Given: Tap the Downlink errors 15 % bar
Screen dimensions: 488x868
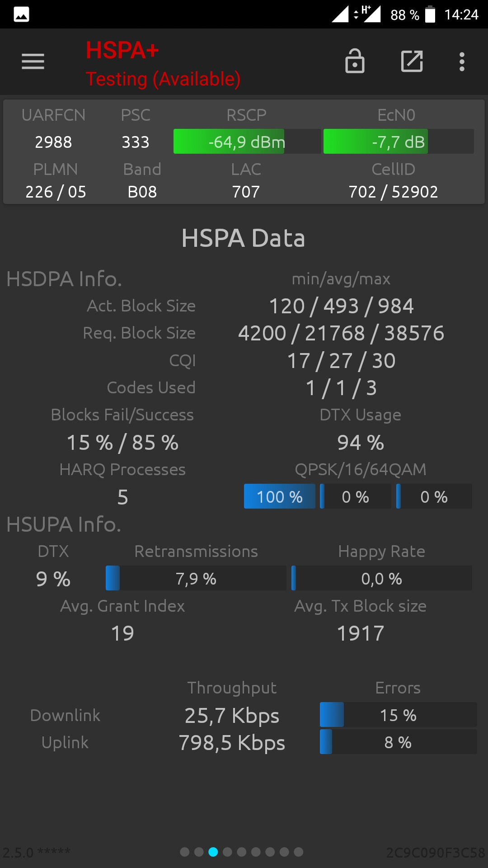Looking at the screenshot, I should click(398, 715).
